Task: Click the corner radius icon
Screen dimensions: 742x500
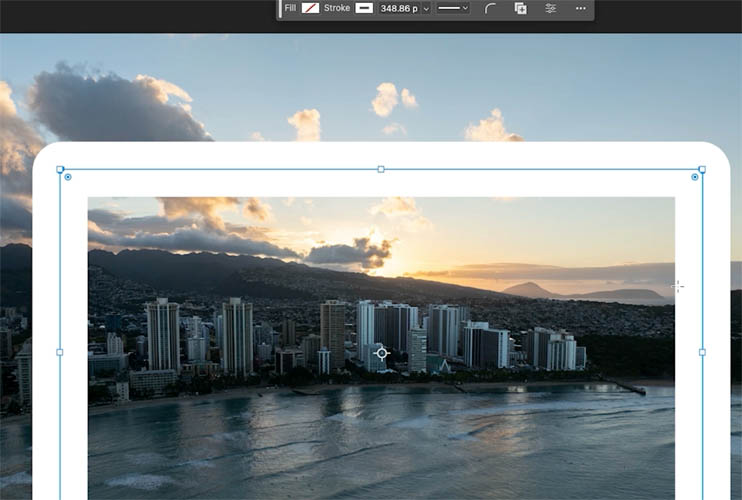Action: click(x=490, y=8)
